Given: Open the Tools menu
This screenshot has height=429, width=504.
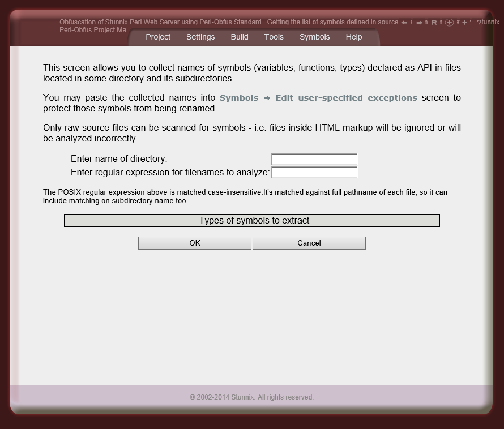Looking at the screenshot, I should (x=274, y=37).
